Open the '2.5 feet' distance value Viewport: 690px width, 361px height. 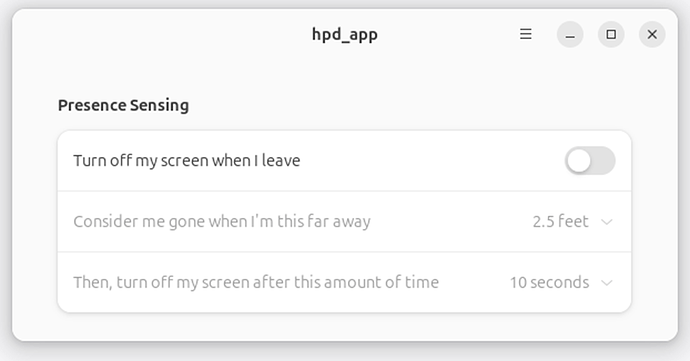tap(560, 221)
